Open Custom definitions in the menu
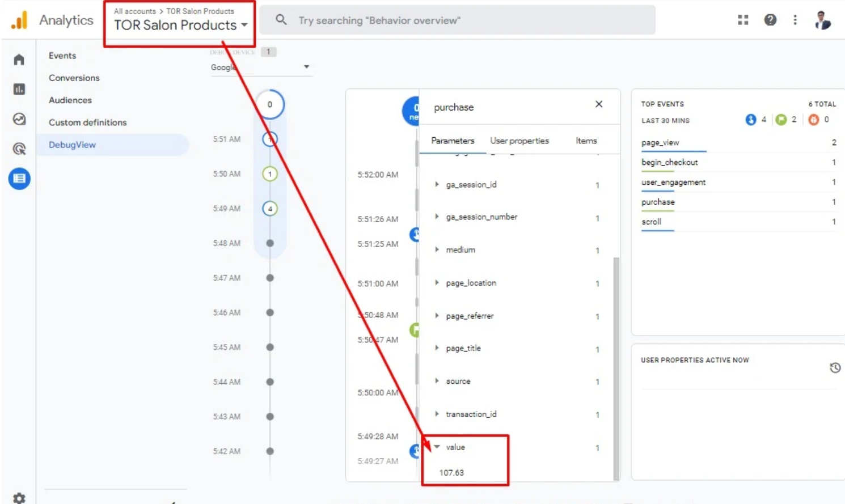The width and height of the screenshot is (845, 504). tap(87, 122)
